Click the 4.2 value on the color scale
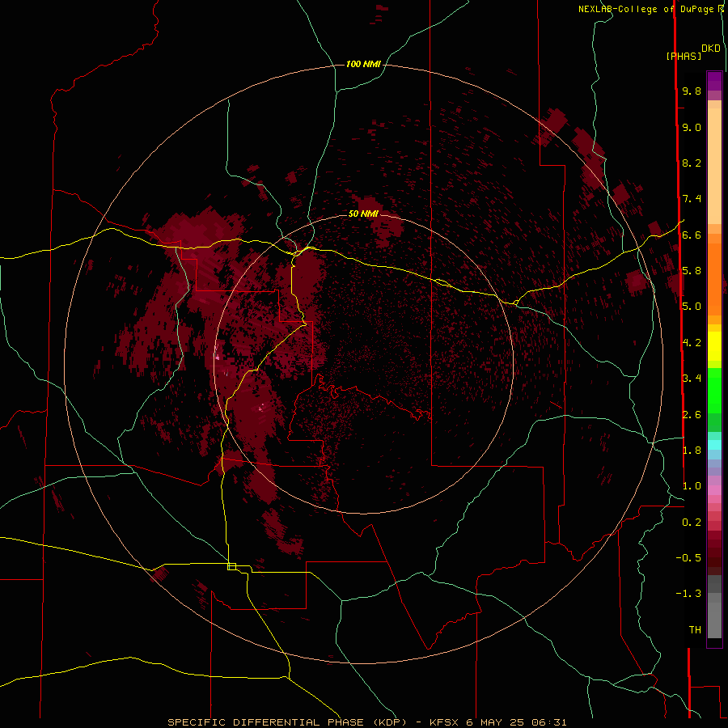The image size is (728, 728). 692,343
